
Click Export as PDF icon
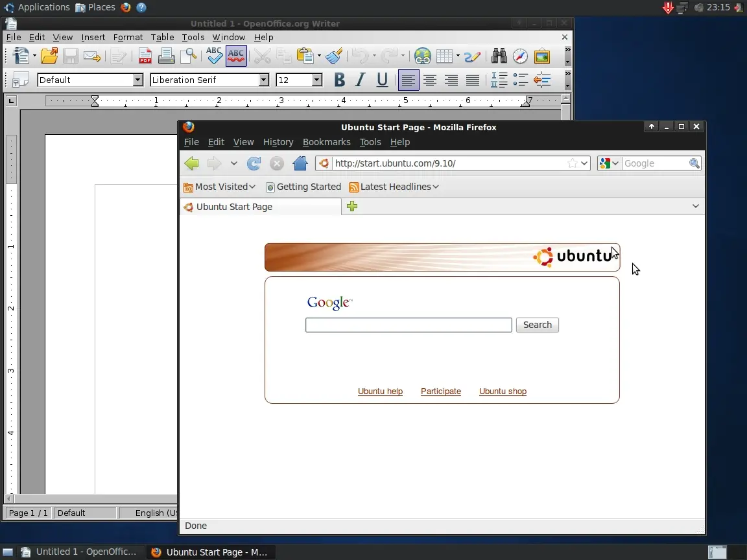pyautogui.click(x=145, y=56)
